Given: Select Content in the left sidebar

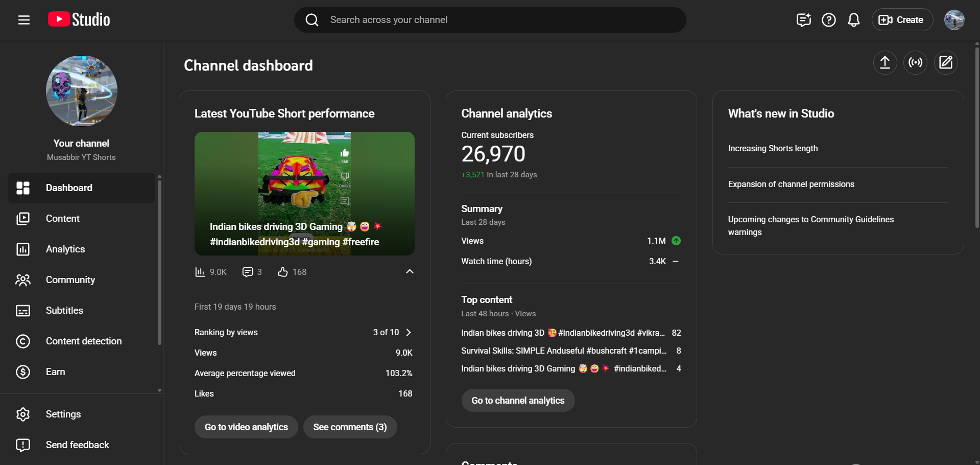Looking at the screenshot, I should pos(63,218).
